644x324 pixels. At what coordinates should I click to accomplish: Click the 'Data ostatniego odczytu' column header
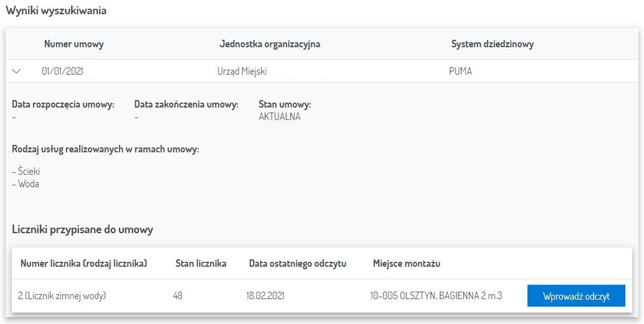click(297, 264)
